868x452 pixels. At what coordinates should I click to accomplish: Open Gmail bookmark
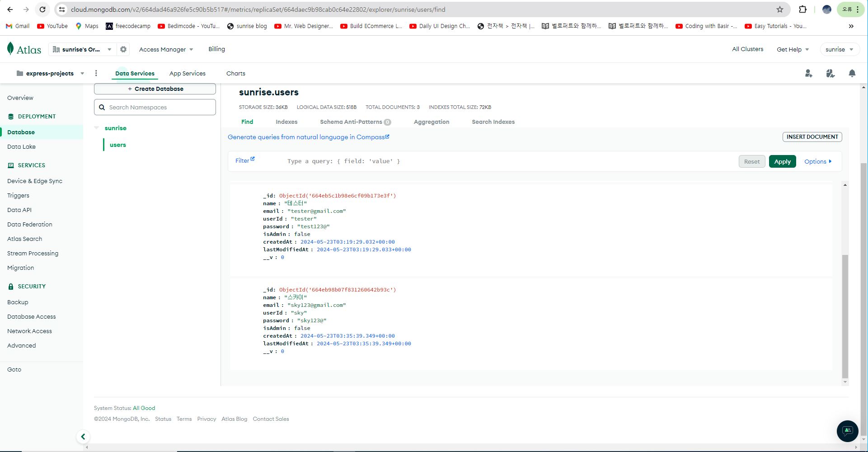(x=18, y=26)
